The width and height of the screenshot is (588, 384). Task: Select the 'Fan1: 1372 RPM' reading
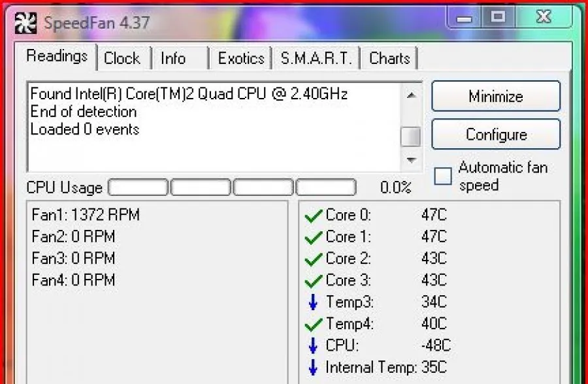point(86,216)
